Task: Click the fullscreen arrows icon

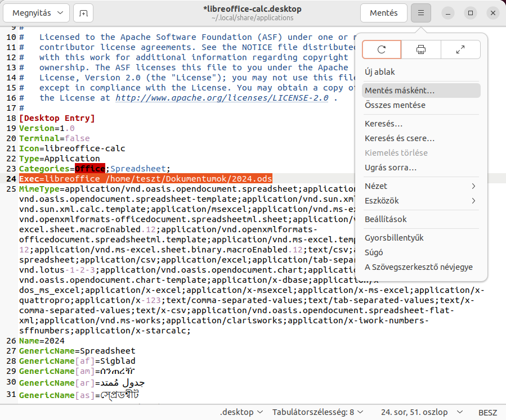Action: (x=460, y=49)
